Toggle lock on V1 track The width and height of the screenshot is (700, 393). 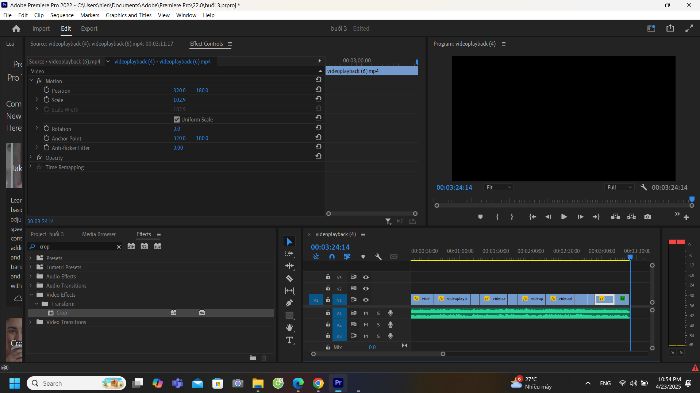point(328,300)
